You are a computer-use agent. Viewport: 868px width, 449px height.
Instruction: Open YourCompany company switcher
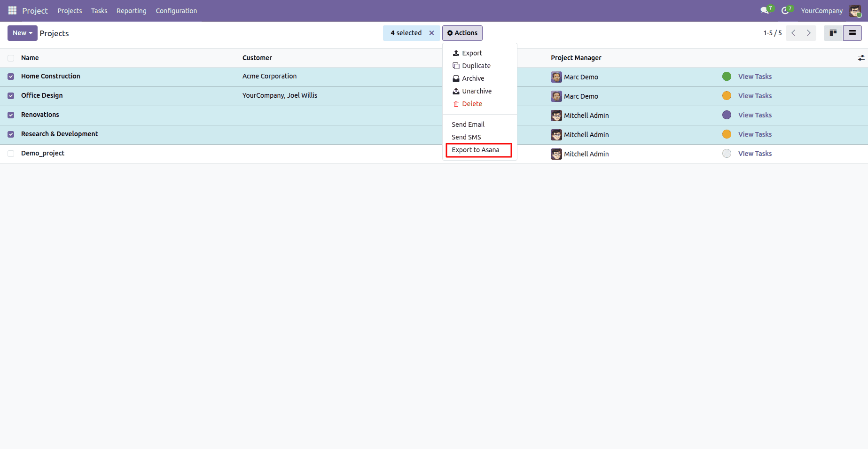(821, 11)
